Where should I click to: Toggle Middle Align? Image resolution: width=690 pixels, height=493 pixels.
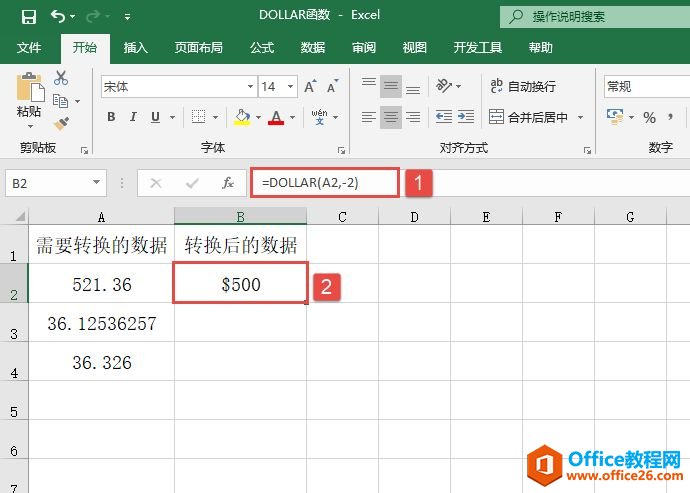pyautogui.click(x=391, y=86)
